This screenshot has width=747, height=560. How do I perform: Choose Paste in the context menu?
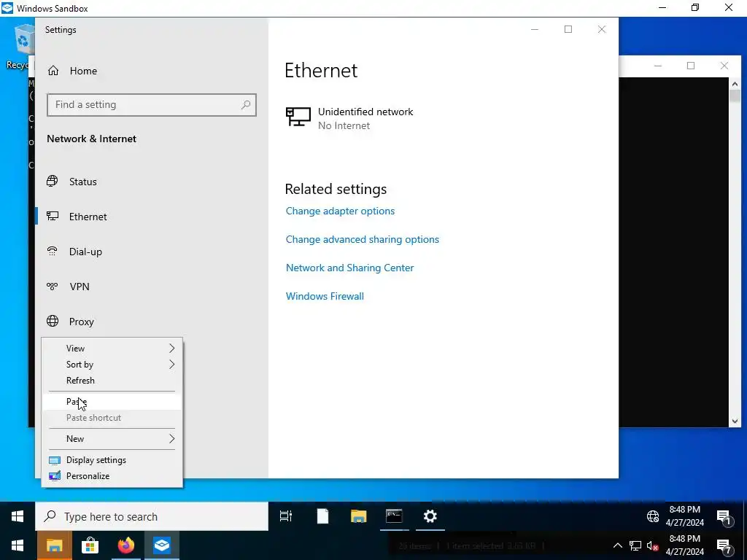(112, 402)
